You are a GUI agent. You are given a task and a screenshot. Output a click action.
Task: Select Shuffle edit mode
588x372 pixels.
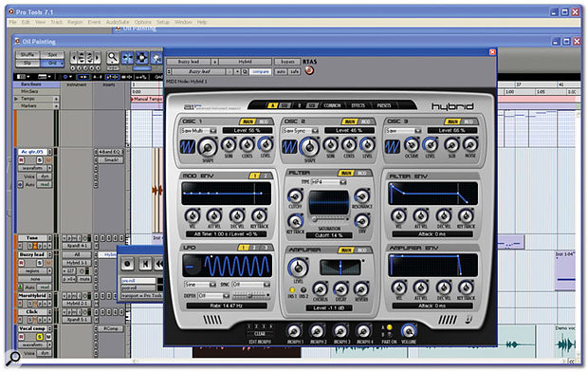point(28,55)
